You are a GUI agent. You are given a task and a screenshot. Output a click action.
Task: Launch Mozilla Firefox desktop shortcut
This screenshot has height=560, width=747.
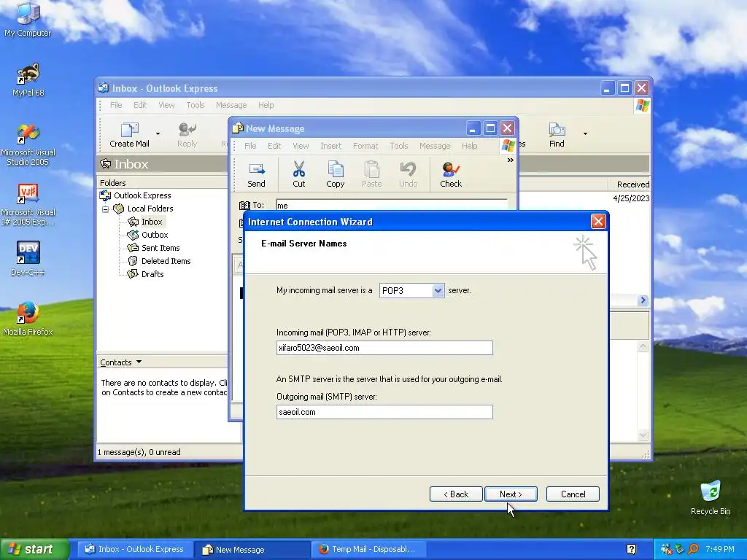[x=28, y=319]
